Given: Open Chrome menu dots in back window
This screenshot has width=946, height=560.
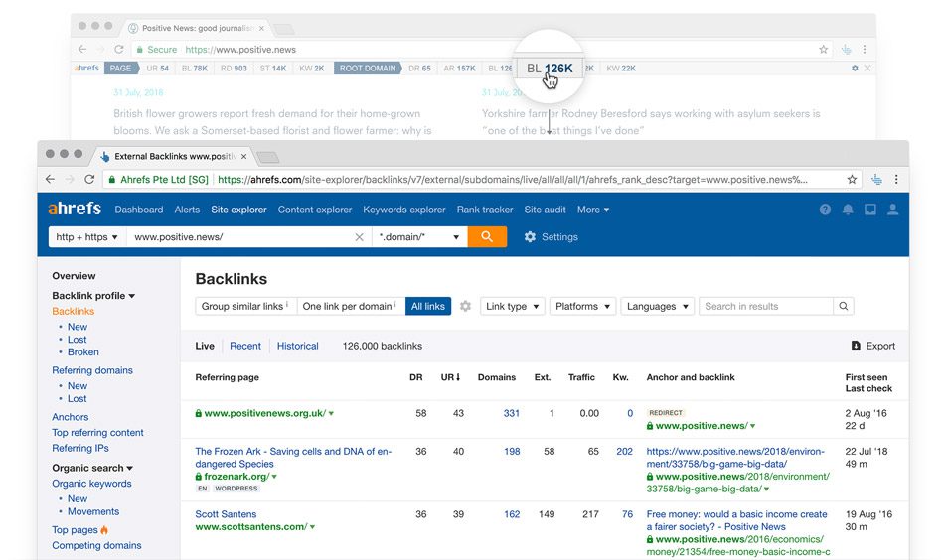Looking at the screenshot, I should tap(864, 50).
